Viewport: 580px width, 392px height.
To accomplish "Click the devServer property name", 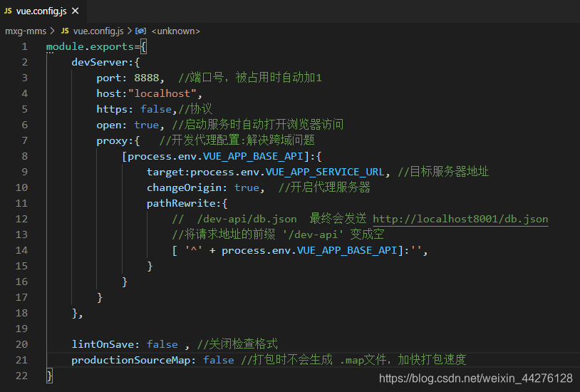I will (100, 62).
